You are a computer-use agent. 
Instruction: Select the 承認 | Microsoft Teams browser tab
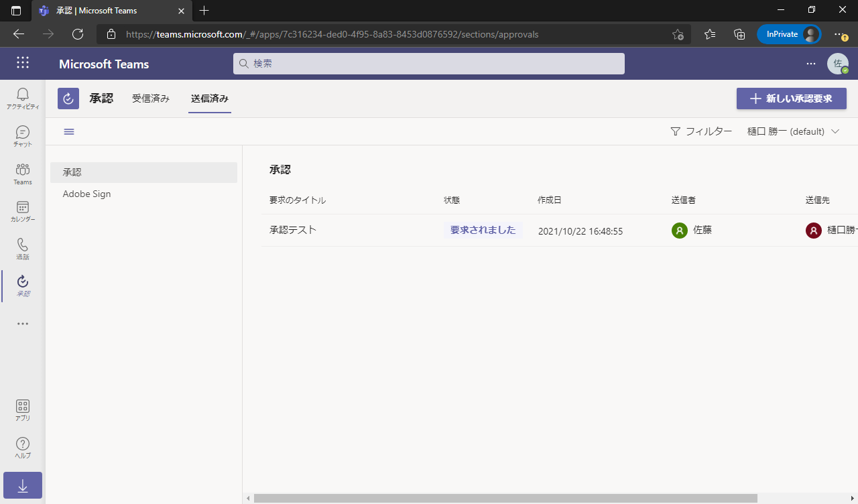(x=112, y=11)
